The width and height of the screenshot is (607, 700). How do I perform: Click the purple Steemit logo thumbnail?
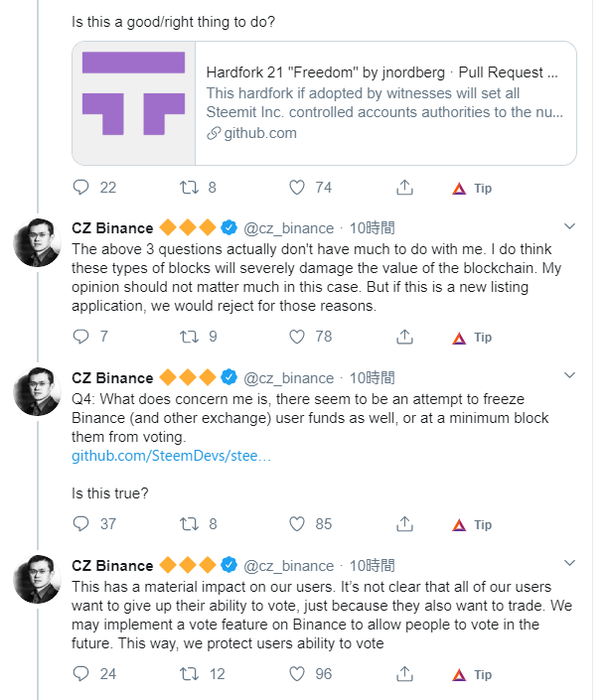point(133,102)
